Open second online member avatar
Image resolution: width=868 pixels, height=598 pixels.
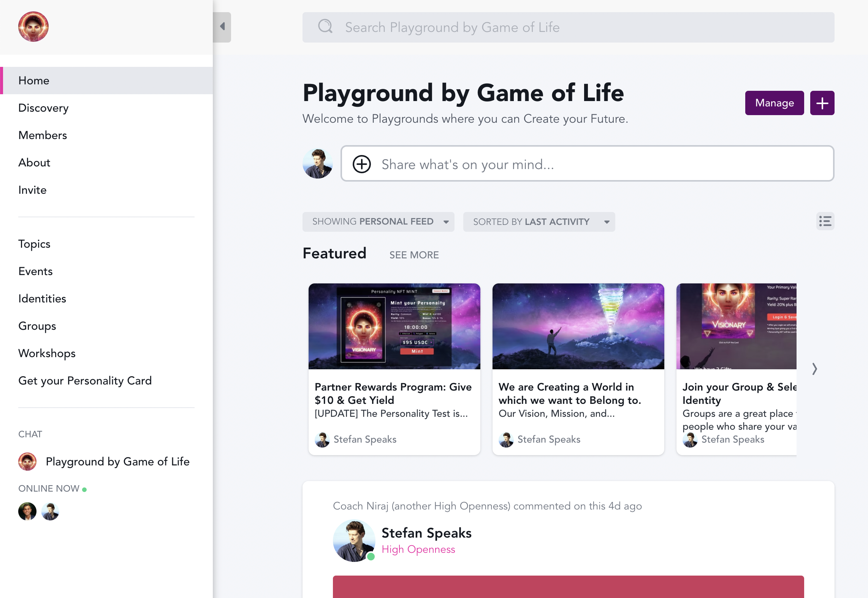point(50,511)
